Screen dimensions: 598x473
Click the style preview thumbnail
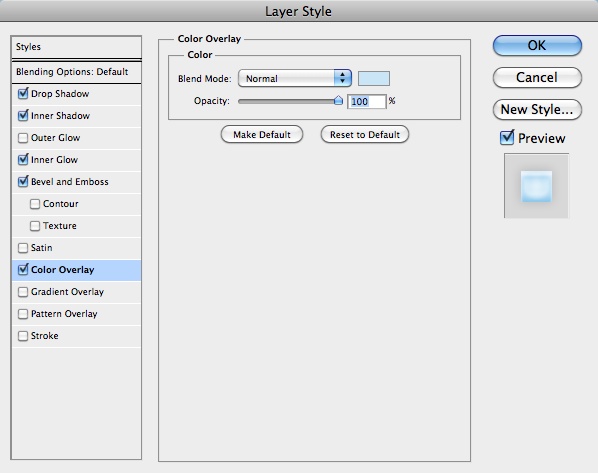[536, 186]
